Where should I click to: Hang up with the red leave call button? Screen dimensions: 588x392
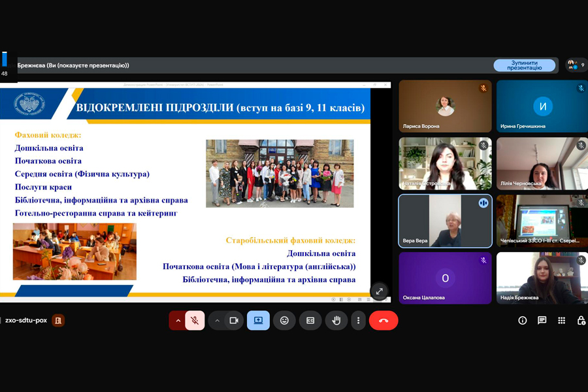384,321
